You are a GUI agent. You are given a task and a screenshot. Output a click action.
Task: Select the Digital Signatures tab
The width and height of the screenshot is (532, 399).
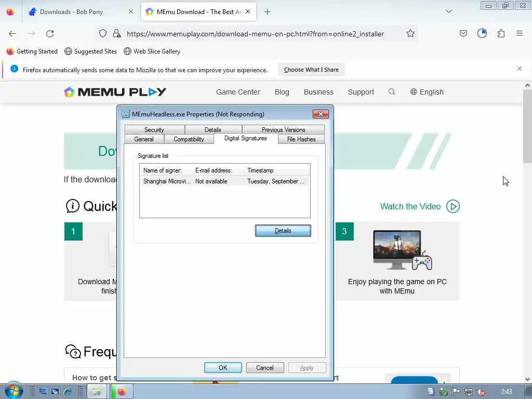pyautogui.click(x=246, y=138)
